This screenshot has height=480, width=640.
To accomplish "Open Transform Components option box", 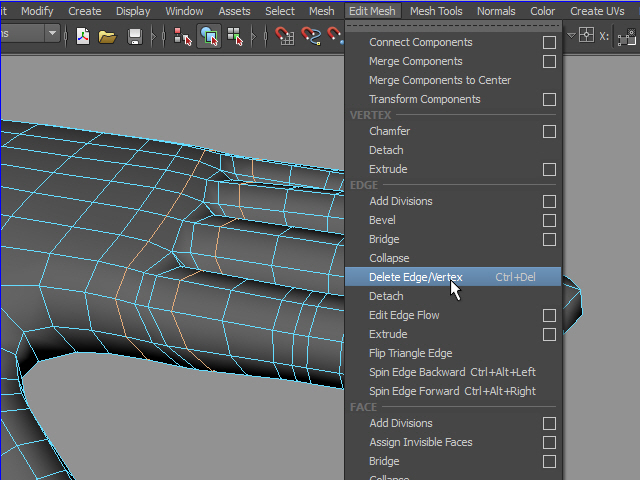I will click(x=549, y=100).
